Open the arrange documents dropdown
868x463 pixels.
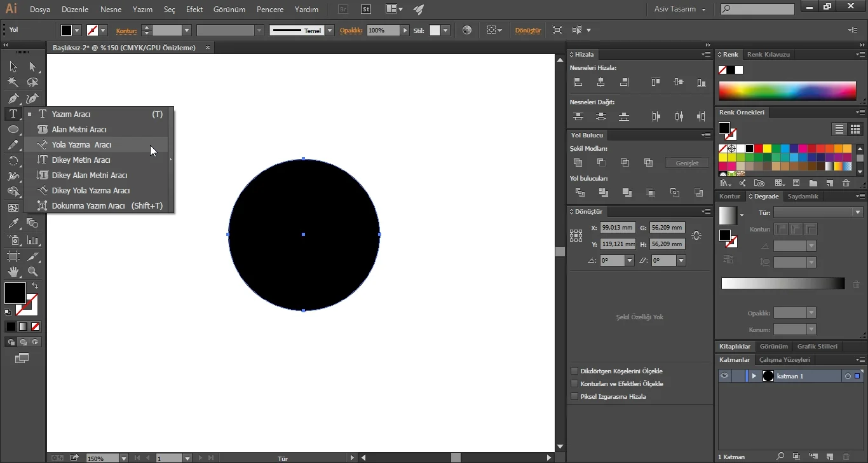394,10
